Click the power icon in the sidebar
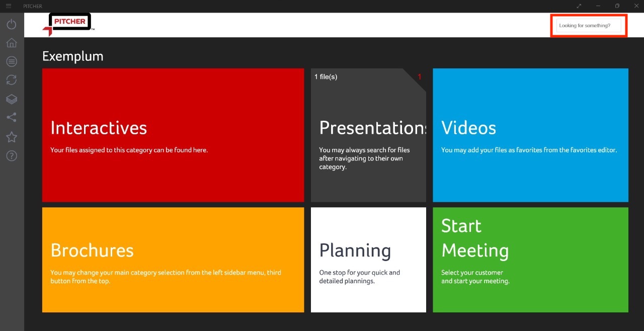Image resolution: width=644 pixels, height=331 pixels. (x=12, y=24)
